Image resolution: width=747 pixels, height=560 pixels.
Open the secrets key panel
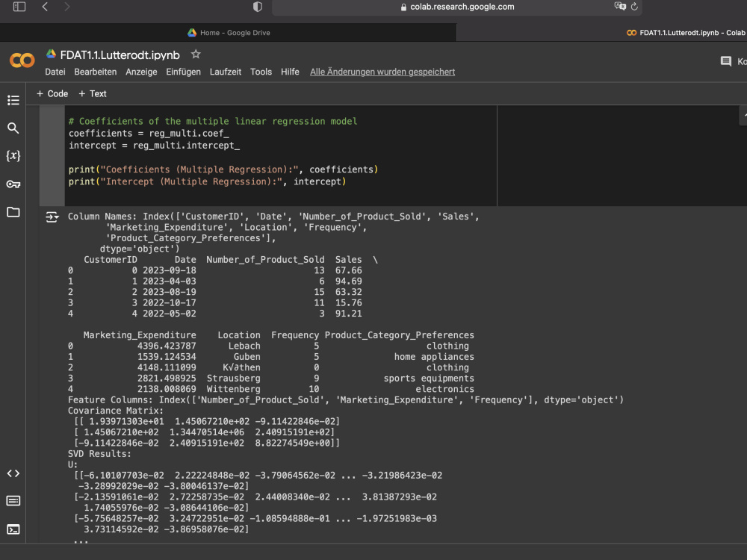tap(13, 184)
